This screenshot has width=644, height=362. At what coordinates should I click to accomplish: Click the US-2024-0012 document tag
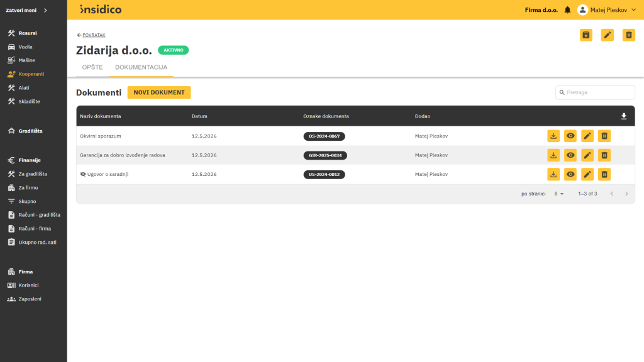[324, 175]
